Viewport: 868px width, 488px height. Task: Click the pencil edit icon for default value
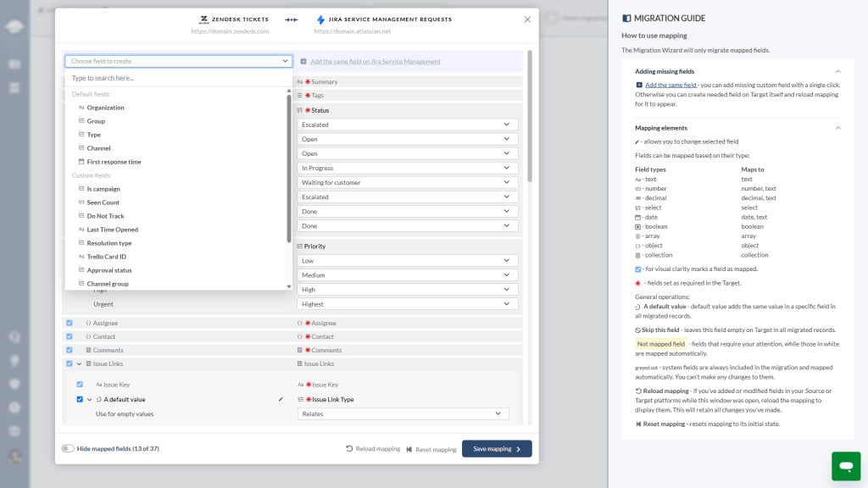281,399
